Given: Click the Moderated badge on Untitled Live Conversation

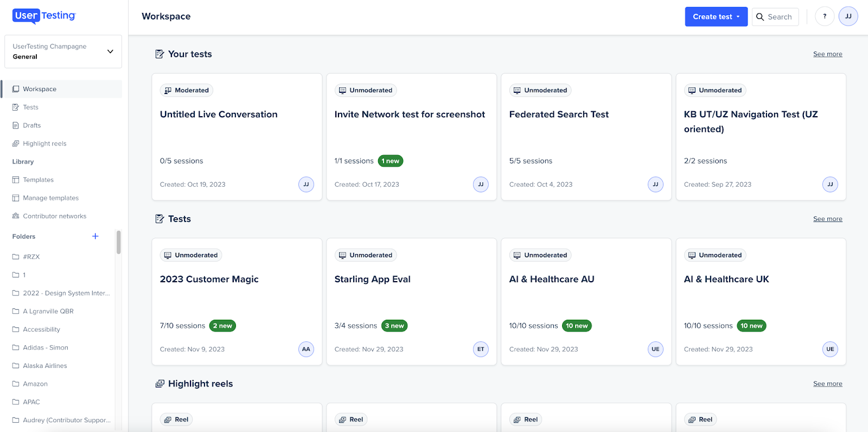Looking at the screenshot, I should [x=187, y=90].
